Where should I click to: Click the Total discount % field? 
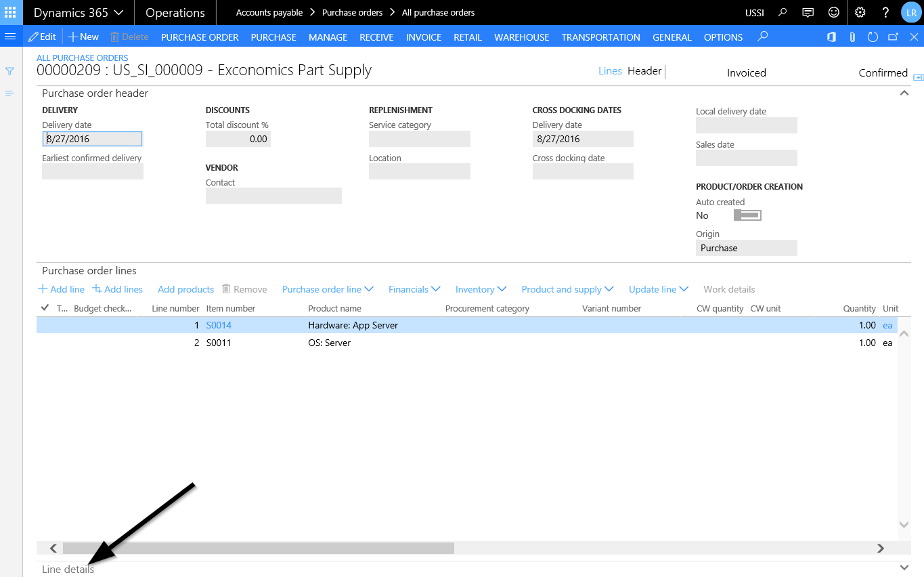pyautogui.click(x=238, y=139)
